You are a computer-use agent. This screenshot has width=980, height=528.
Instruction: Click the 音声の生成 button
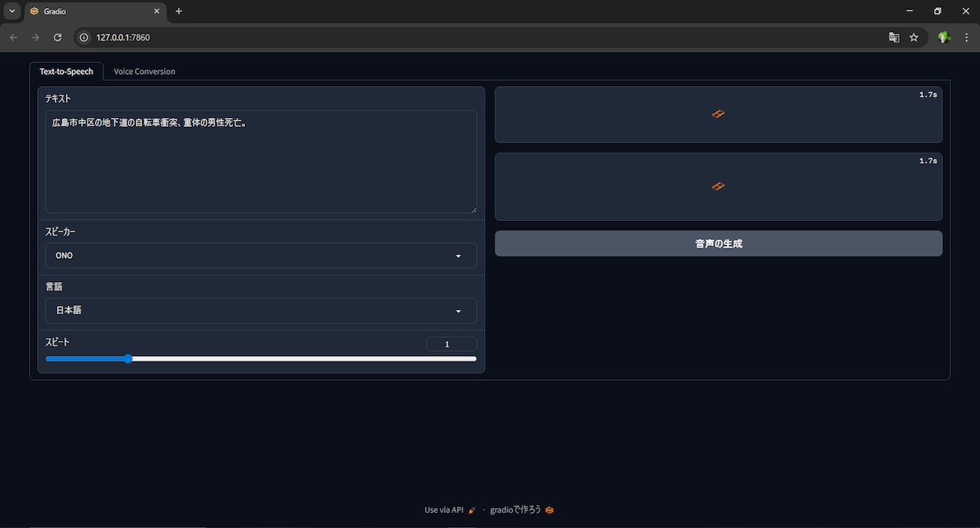coord(718,244)
